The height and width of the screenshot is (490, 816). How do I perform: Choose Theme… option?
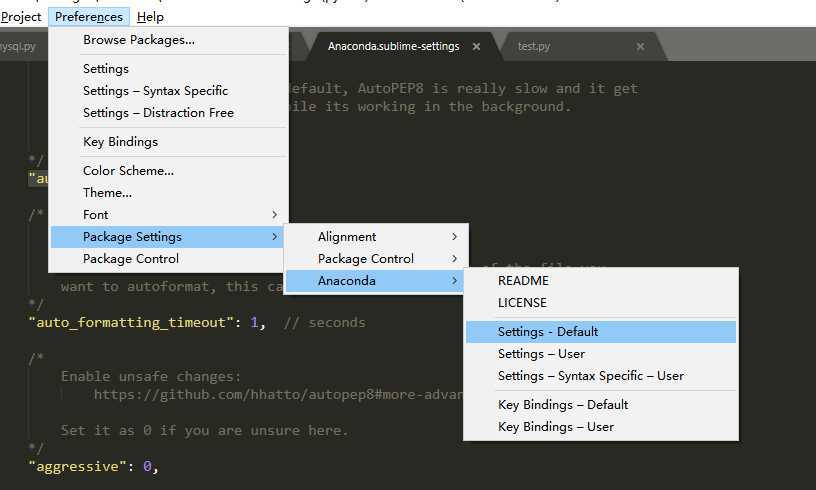point(169,192)
